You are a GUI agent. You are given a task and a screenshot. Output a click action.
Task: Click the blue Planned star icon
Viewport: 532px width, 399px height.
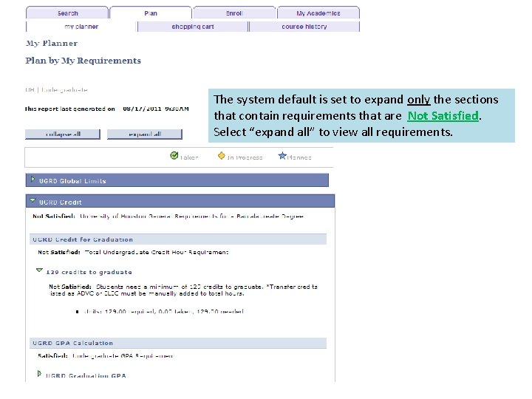[282, 156]
